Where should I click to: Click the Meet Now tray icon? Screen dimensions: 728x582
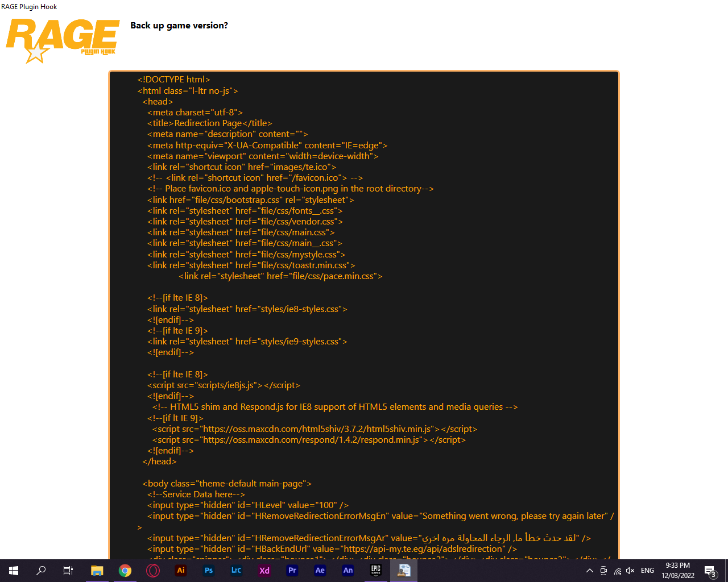[x=603, y=571]
